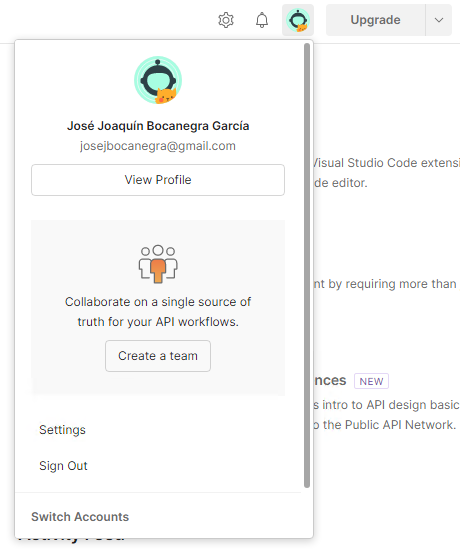The height and width of the screenshot is (554, 460).
Task: Click the account menu vertical scrollbar
Action: click(x=307, y=265)
